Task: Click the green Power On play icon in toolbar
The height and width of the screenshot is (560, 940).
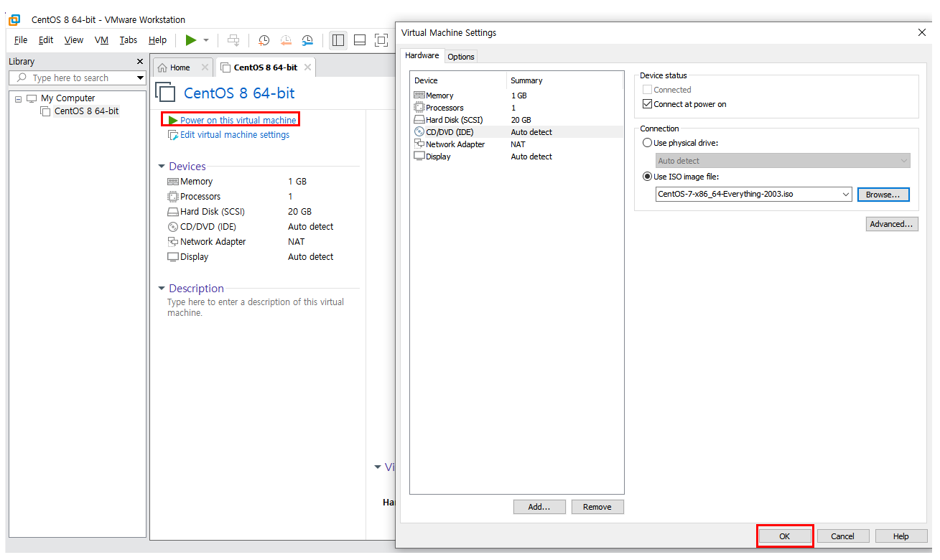Action: (190, 40)
